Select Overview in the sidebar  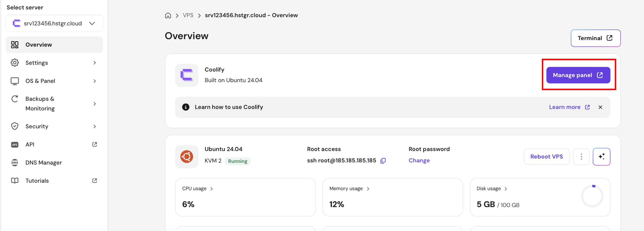tap(54, 45)
